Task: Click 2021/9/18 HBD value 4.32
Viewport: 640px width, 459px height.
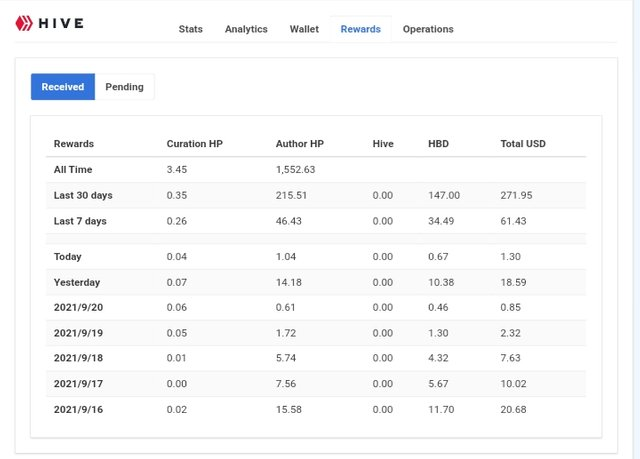Action: coord(438,358)
